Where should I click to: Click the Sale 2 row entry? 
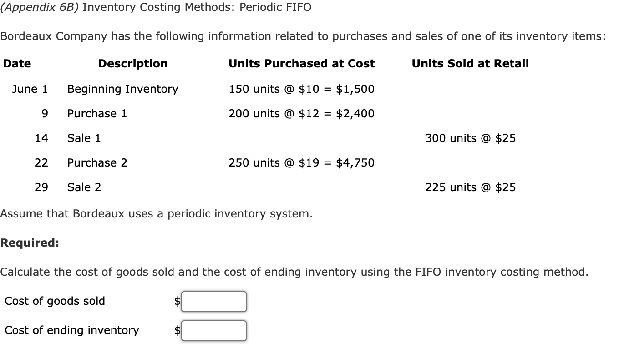(x=84, y=187)
